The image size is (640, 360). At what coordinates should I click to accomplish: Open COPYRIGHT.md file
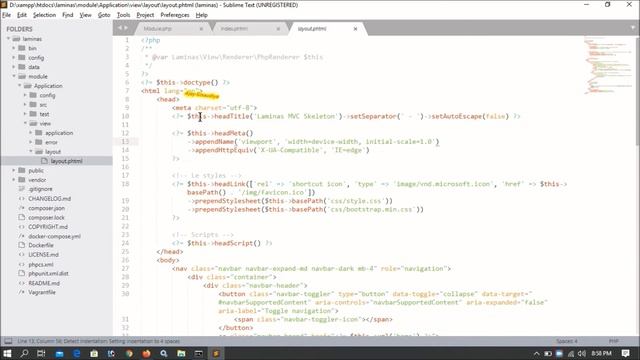click(x=48, y=227)
